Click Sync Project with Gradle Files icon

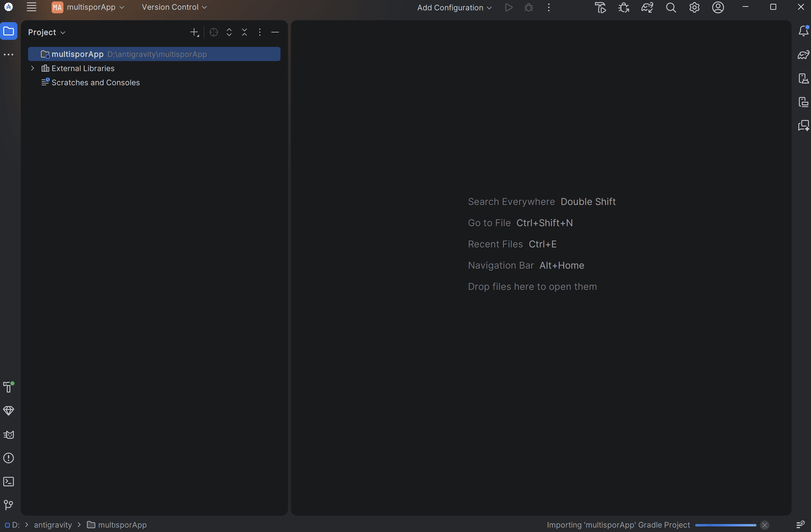(x=647, y=7)
